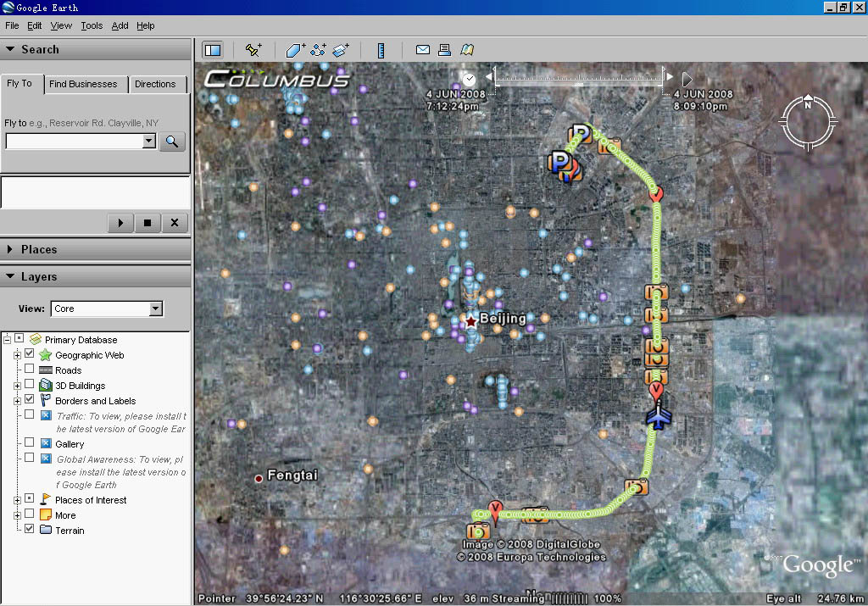868x606 pixels.
Task: Toggle the sidebar panel icon
Action: click(213, 50)
